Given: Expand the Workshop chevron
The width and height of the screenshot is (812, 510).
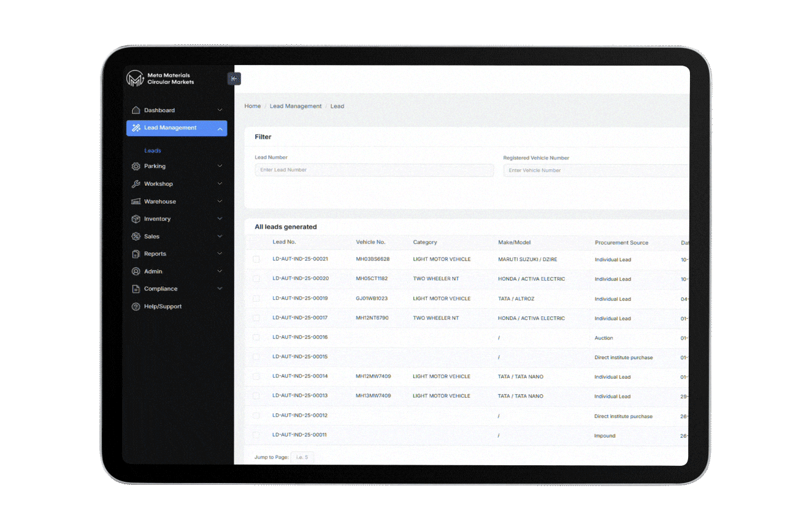Looking at the screenshot, I should [220, 184].
